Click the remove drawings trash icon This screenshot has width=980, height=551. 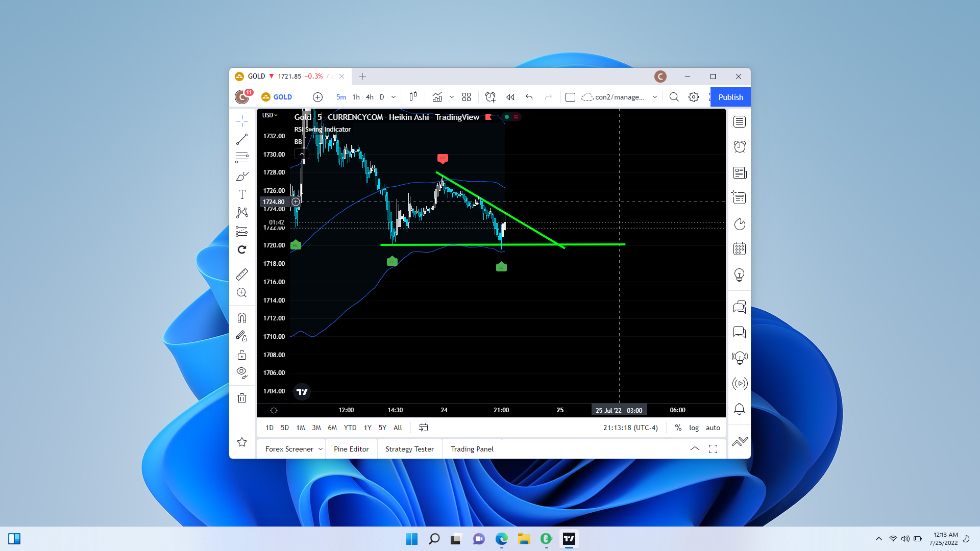click(242, 398)
